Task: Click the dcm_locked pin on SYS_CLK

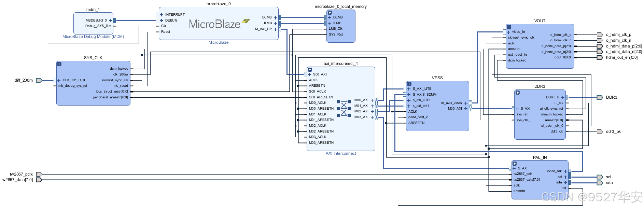Action: [x=119, y=69]
